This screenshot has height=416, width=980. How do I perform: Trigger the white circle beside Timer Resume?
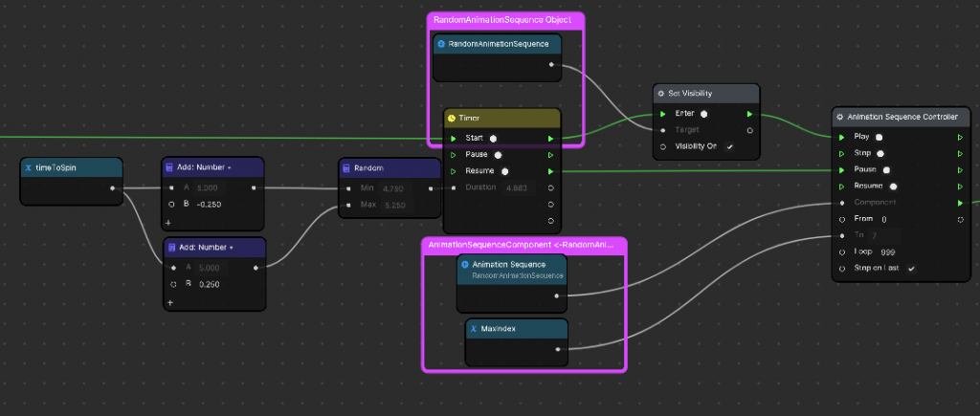point(505,171)
